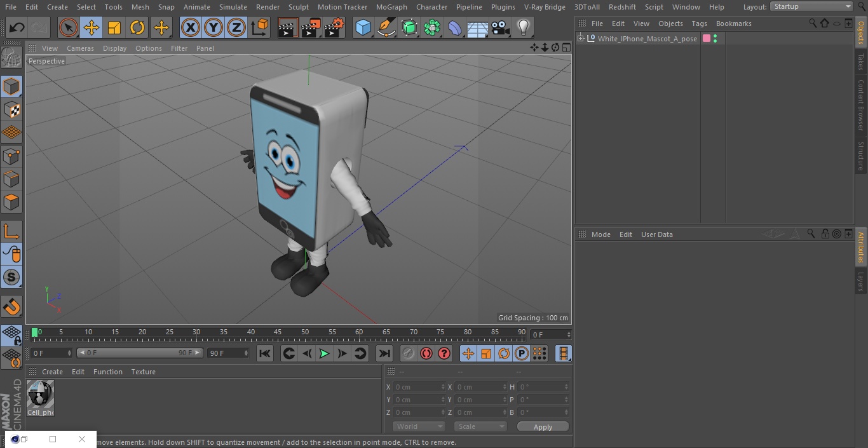The width and height of the screenshot is (868, 448).
Task: Go to end of animation
Action: pyautogui.click(x=384, y=353)
